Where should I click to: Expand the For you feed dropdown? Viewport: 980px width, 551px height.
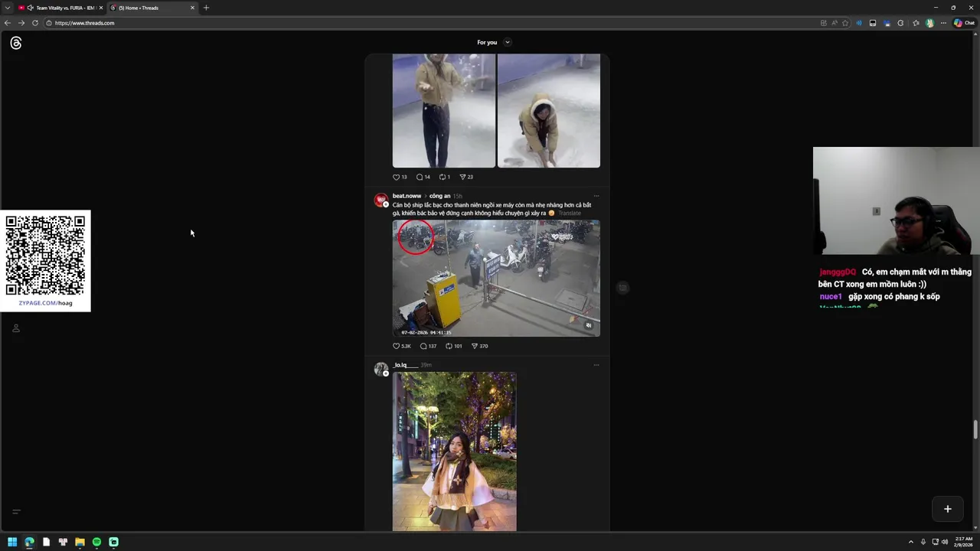click(x=507, y=42)
